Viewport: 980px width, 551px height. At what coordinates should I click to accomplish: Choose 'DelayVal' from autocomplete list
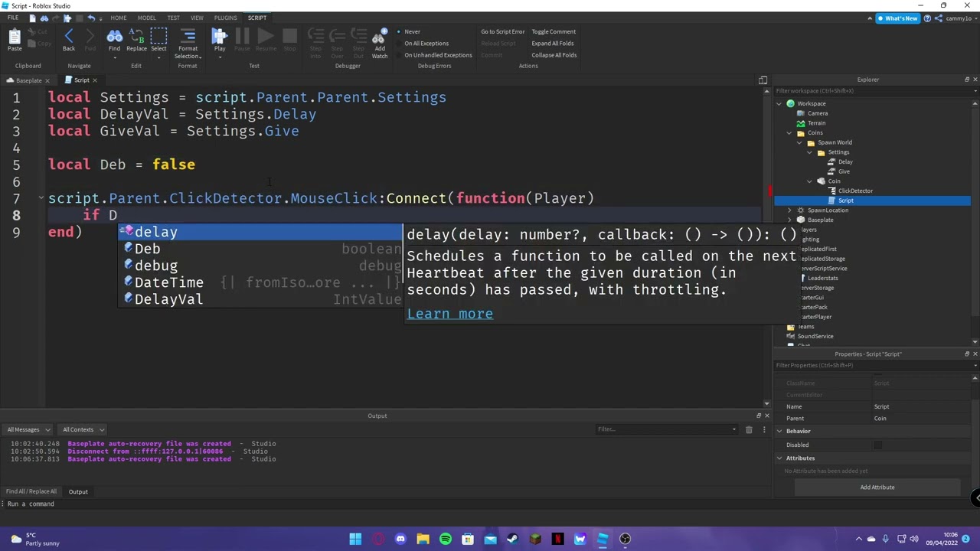[260, 299]
